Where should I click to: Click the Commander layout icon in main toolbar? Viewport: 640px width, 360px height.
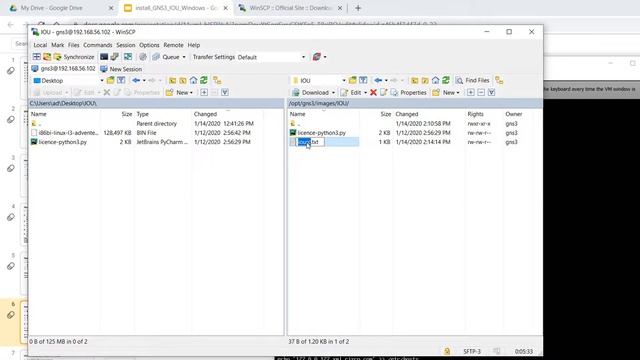[x=37, y=57]
